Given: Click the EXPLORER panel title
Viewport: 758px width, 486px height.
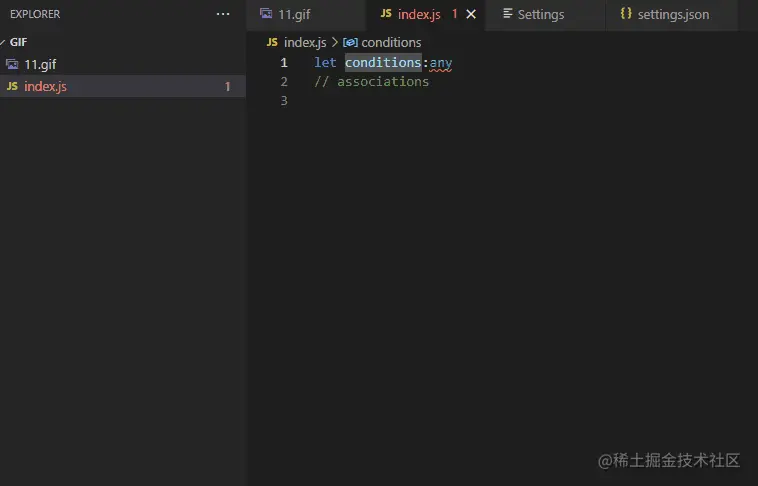Looking at the screenshot, I should pyautogui.click(x=35, y=14).
